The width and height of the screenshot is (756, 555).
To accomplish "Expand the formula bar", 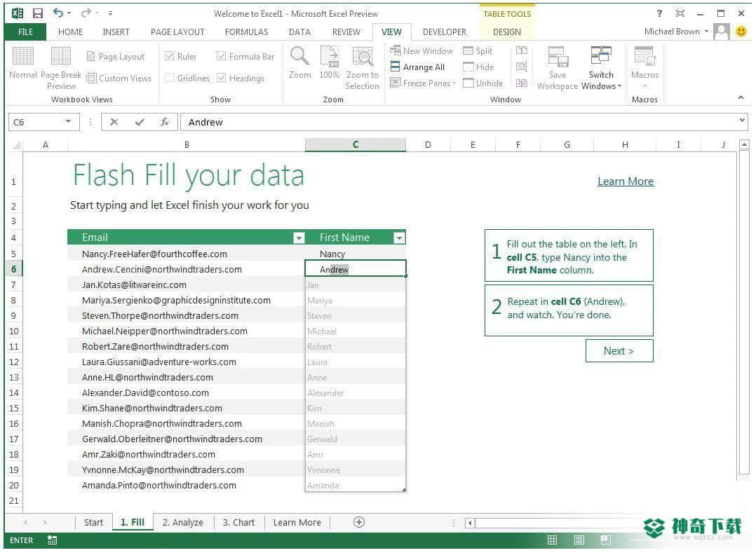I will click(742, 120).
